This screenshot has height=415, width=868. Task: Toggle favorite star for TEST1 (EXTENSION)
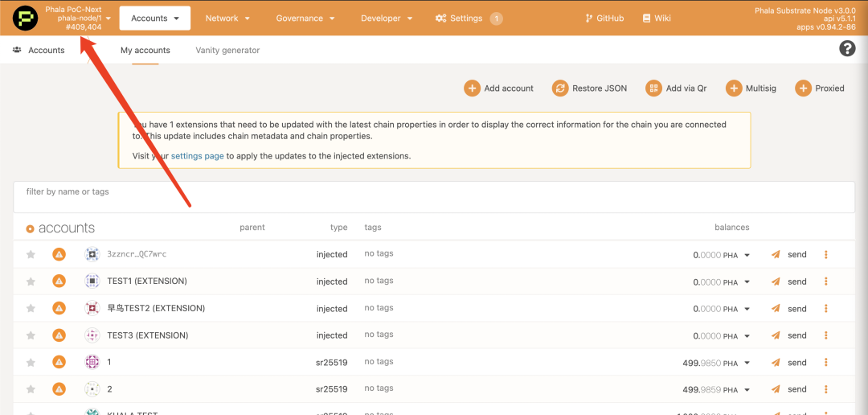click(x=31, y=281)
